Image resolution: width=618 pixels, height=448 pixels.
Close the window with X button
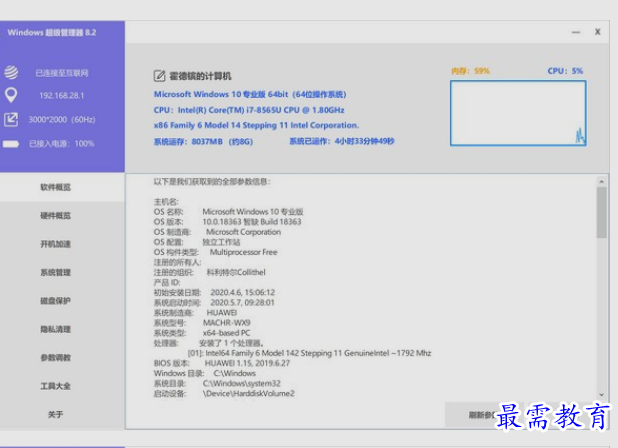[598, 32]
